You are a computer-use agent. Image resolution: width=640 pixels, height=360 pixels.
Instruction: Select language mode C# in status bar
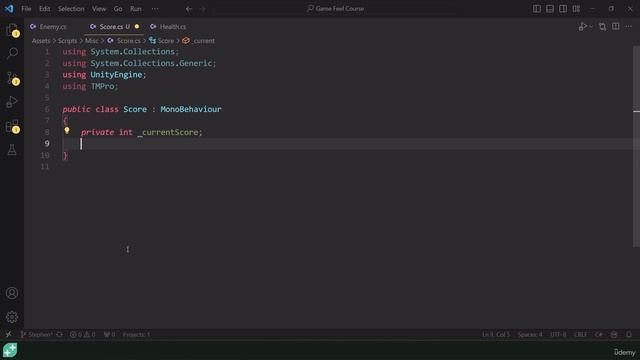coord(598,334)
